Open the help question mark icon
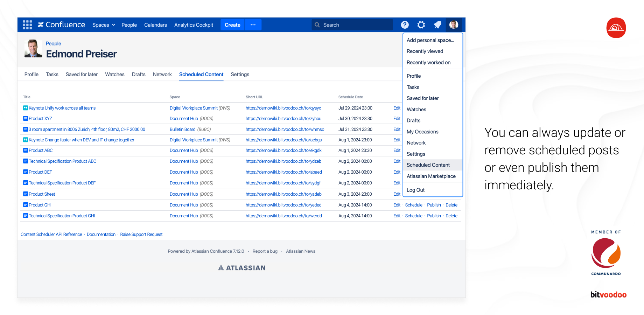644x315 pixels. [405, 25]
